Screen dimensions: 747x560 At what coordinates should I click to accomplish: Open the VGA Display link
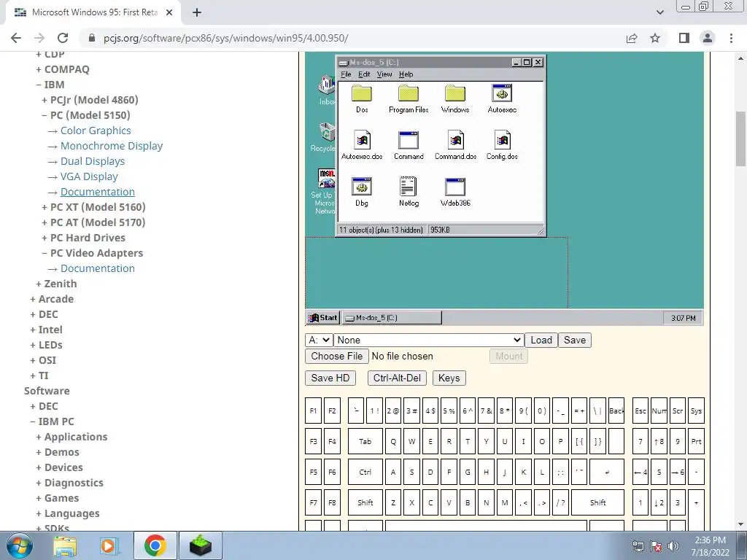pyautogui.click(x=89, y=176)
